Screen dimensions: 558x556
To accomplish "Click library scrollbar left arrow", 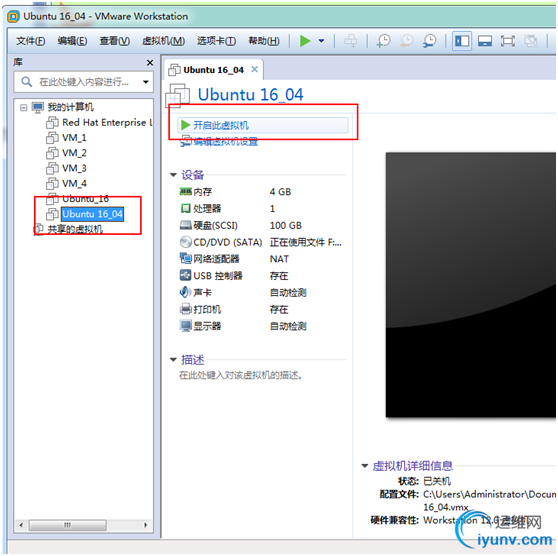I will click(x=21, y=525).
